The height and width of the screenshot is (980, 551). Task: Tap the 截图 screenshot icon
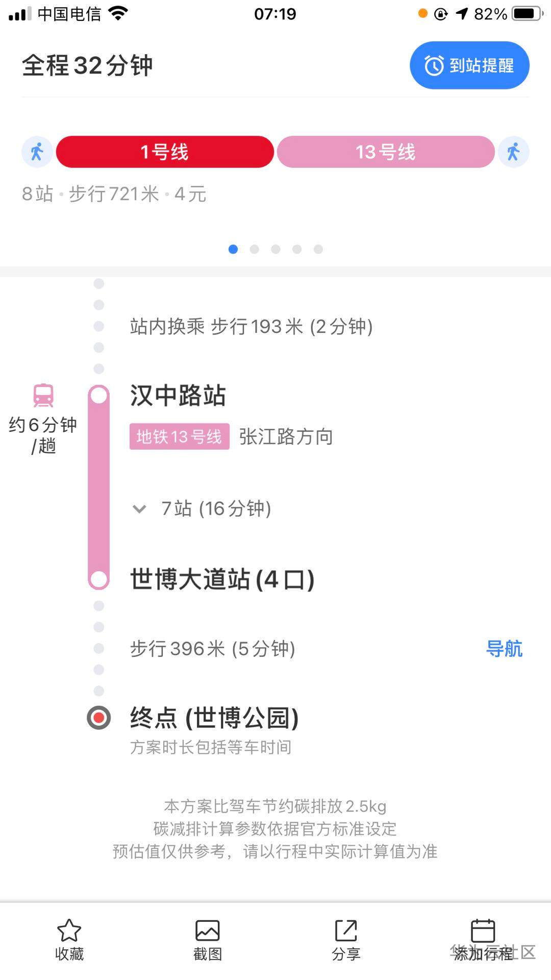coord(207,930)
